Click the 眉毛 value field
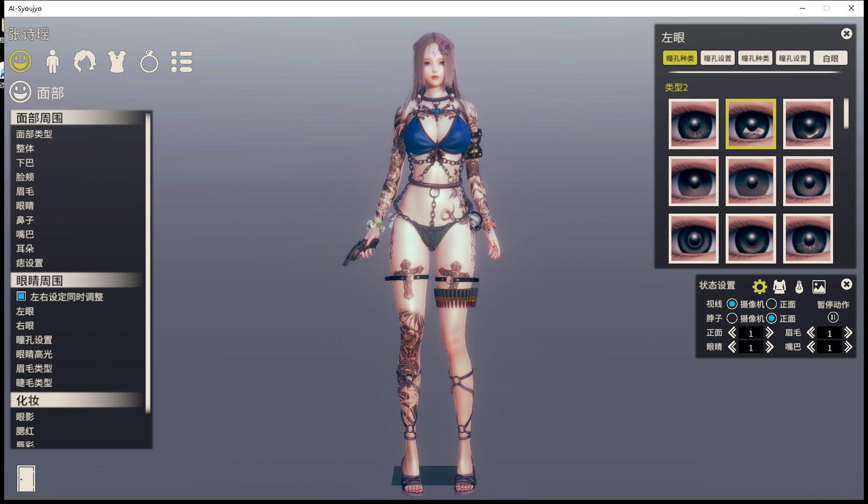 829,333
